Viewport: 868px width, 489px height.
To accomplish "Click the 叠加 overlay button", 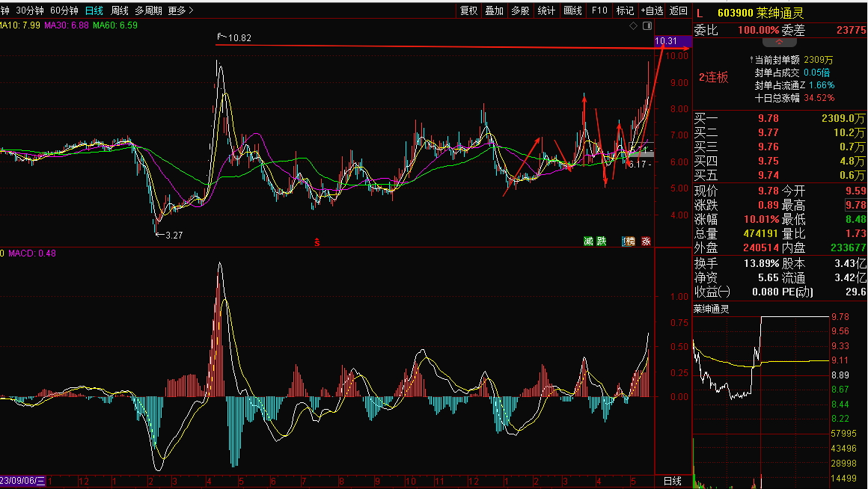I will coord(495,10).
